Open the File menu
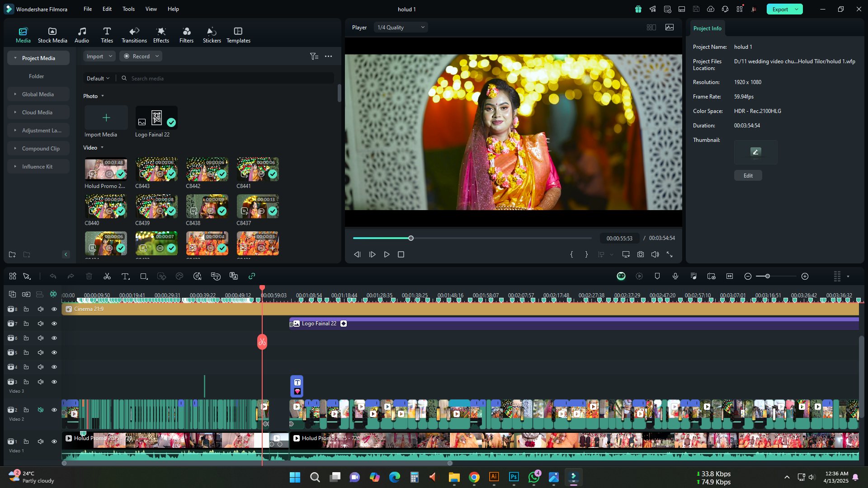 tap(88, 9)
